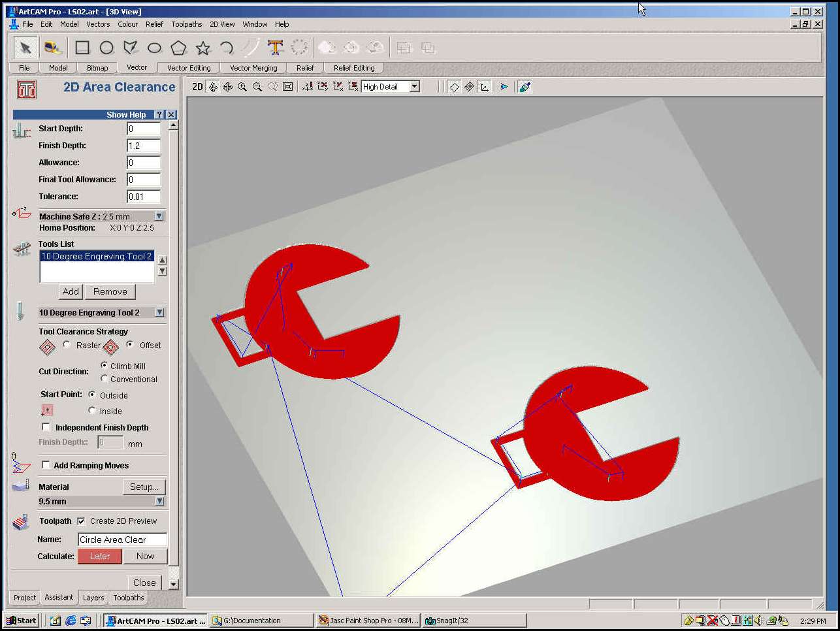Click the Finish Depth input field

tap(144, 146)
